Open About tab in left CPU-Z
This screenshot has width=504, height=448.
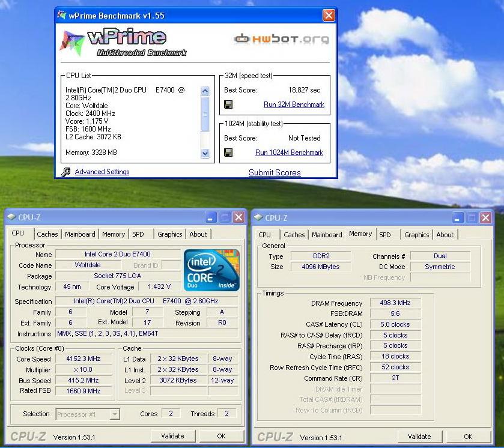pos(198,234)
